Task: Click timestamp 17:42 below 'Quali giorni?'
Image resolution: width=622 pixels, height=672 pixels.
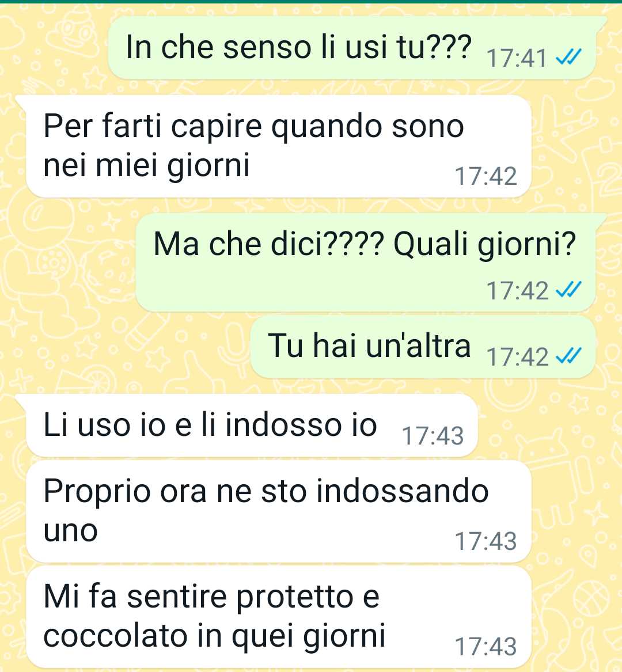Action: (517, 291)
